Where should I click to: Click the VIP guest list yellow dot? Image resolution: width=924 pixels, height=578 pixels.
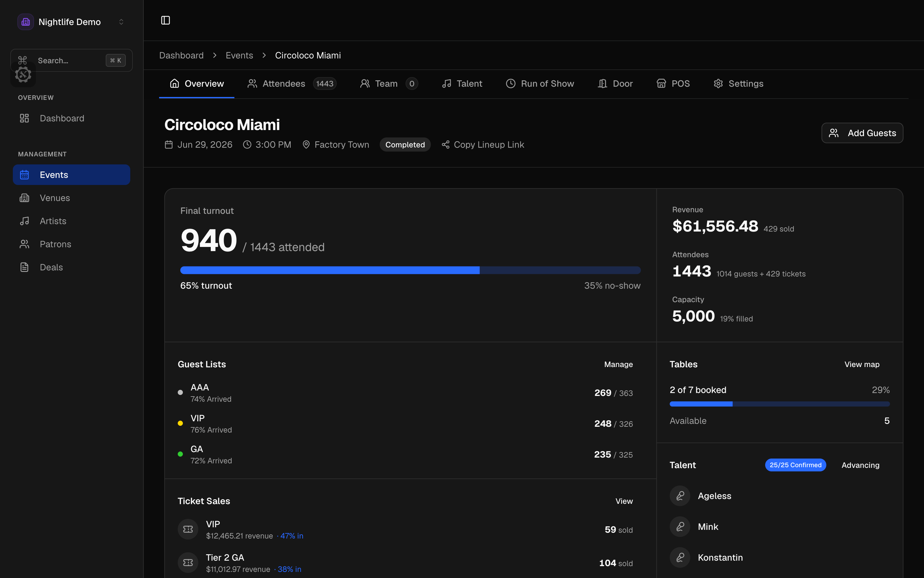pos(180,423)
